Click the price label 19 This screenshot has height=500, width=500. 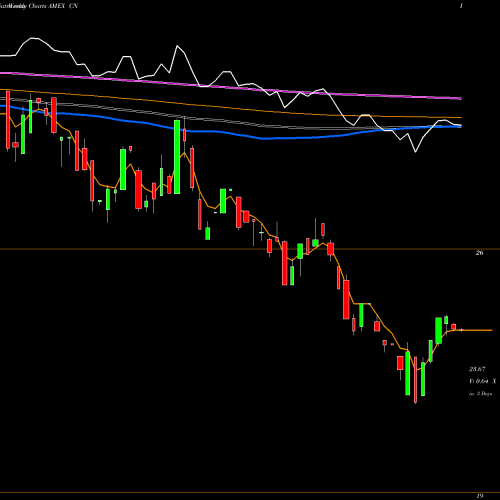pyautogui.click(x=480, y=496)
